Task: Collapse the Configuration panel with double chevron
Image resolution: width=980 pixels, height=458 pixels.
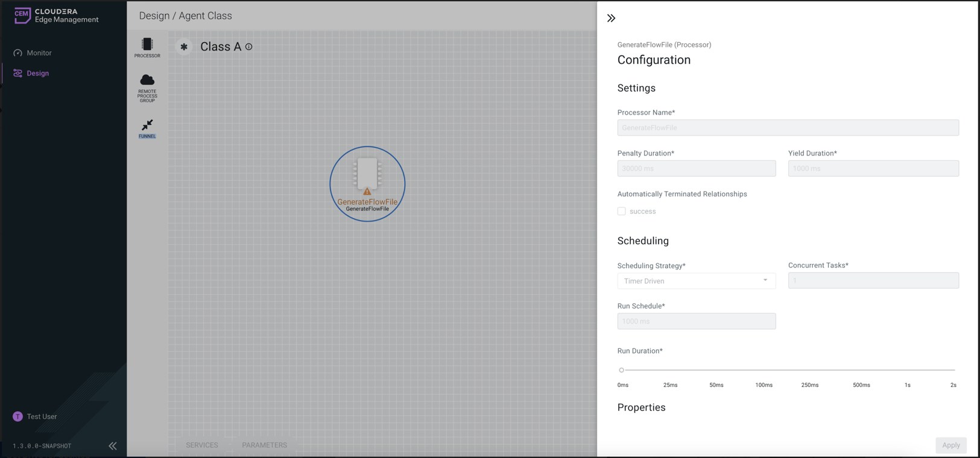Action: pos(611,18)
